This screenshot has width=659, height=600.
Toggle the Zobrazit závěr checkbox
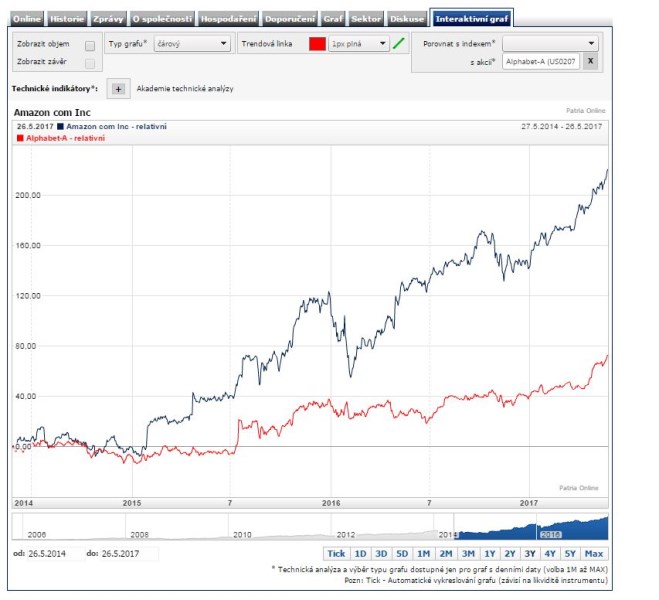coord(90,63)
